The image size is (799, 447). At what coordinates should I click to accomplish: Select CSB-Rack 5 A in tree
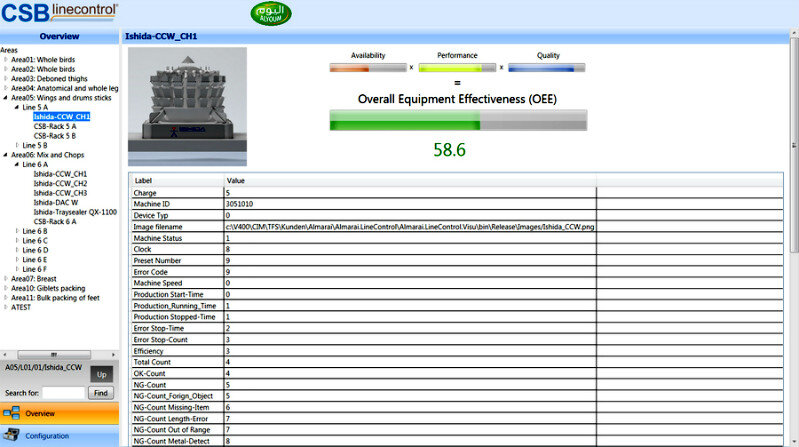coord(54,126)
